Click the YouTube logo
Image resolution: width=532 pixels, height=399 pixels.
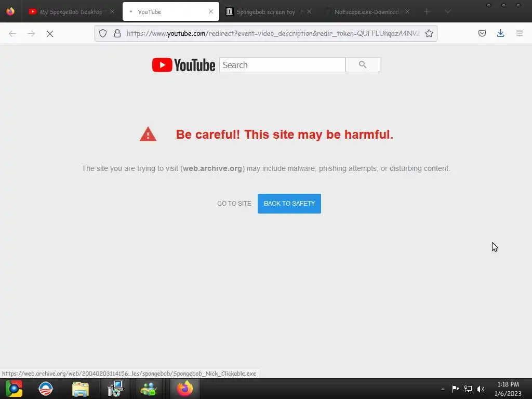(x=183, y=65)
